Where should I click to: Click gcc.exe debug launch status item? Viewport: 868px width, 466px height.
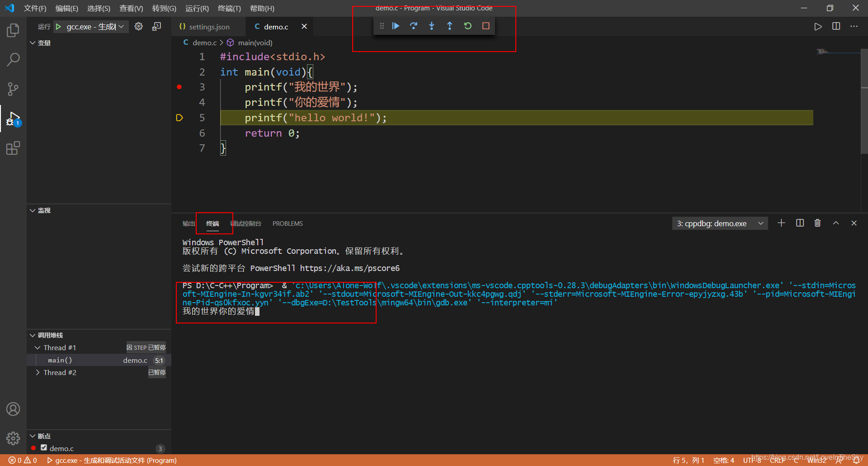click(x=112, y=460)
